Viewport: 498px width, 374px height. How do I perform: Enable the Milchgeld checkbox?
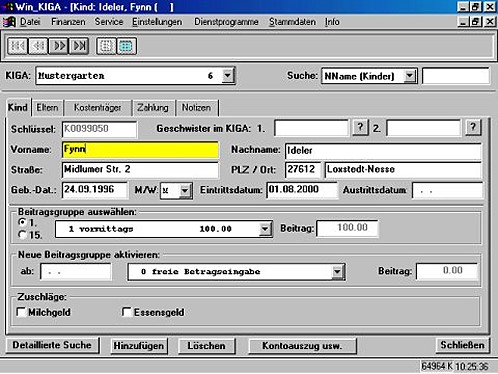(x=21, y=312)
